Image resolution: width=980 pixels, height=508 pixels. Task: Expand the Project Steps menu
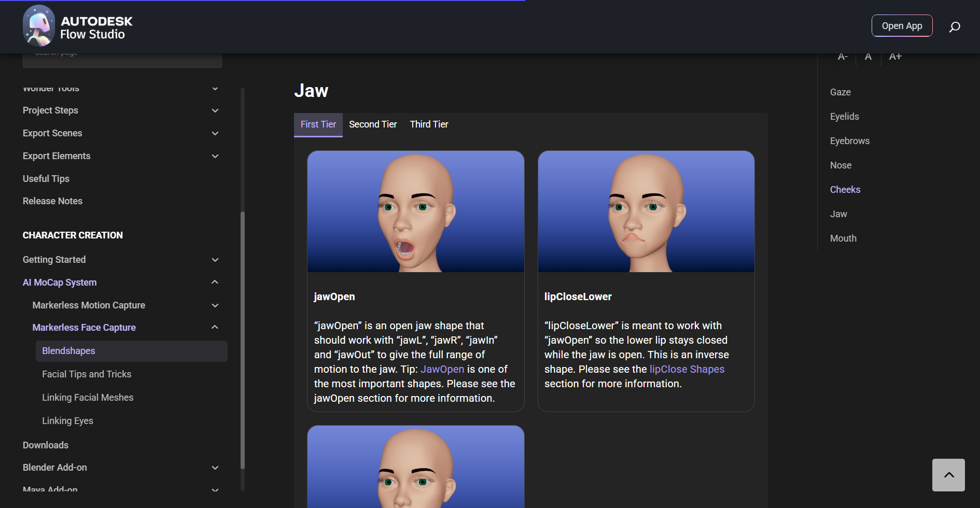click(215, 110)
